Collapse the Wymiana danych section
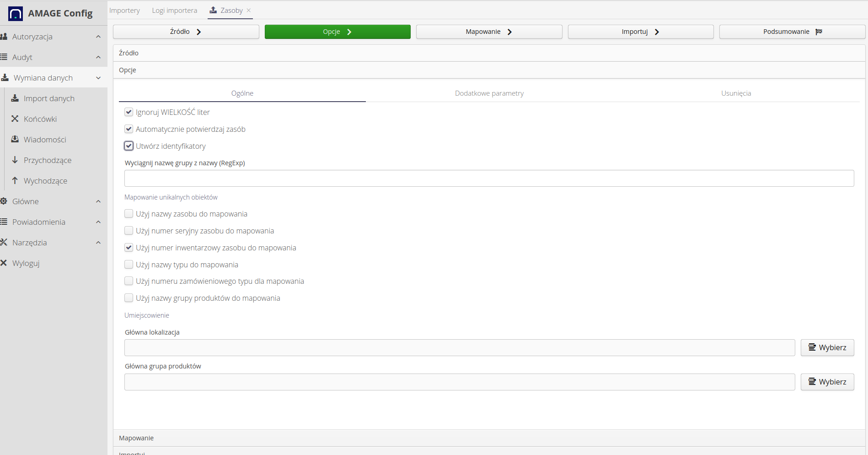868x455 pixels. pos(98,78)
